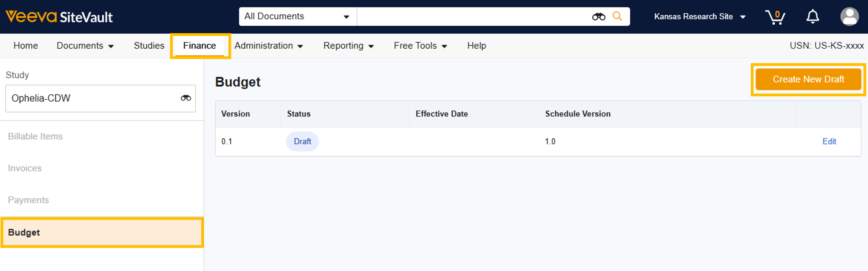868x271 pixels.
Task: Click the binoculars icon in search bar
Action: tap(599, 17)
